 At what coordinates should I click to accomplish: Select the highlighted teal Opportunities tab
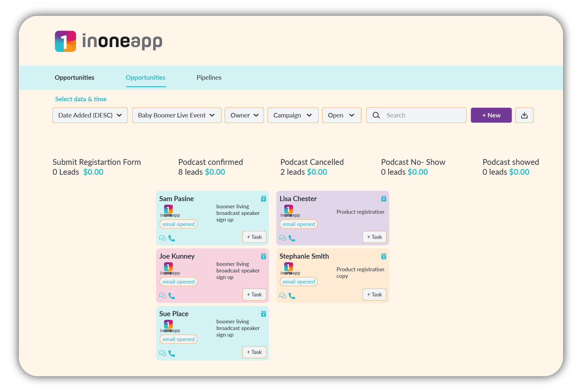pos(145,78)
